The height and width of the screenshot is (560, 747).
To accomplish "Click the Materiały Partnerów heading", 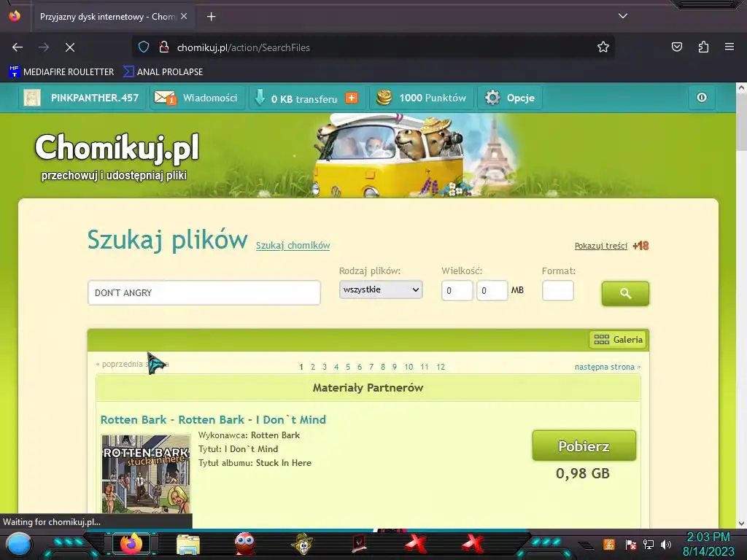I will click(368, 388).
